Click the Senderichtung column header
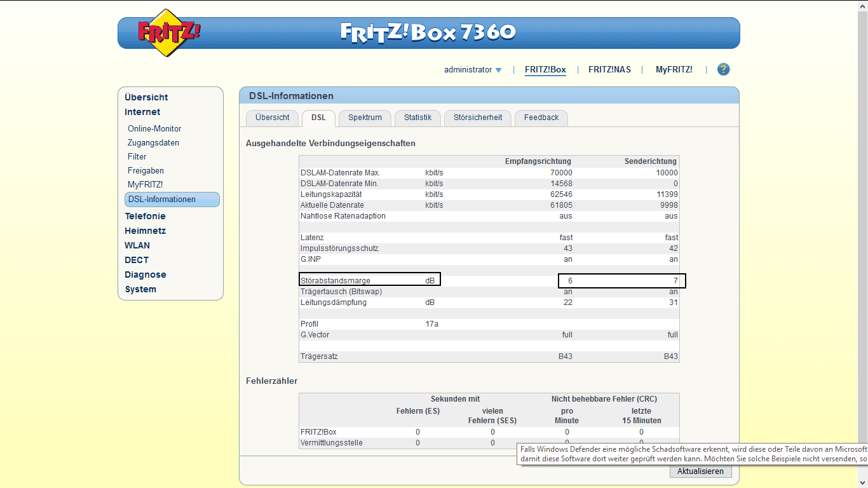This screenshot has width=868, height=488. [x=651, y=161]
